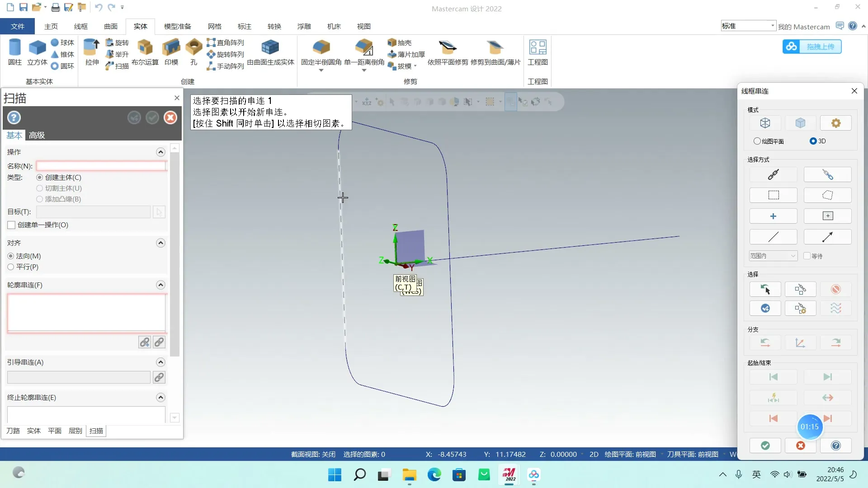Choose the window (rectangle) chaining selection method

pyautogui.click(x=773, y=195)
